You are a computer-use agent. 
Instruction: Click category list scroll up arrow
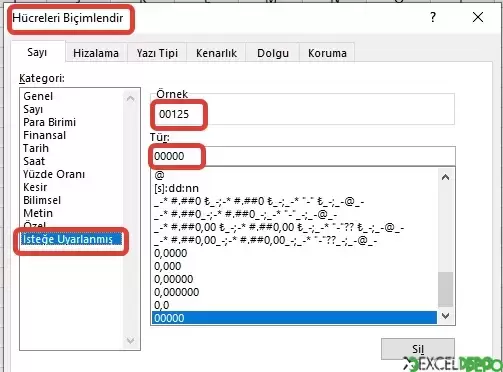pos(130,99)
